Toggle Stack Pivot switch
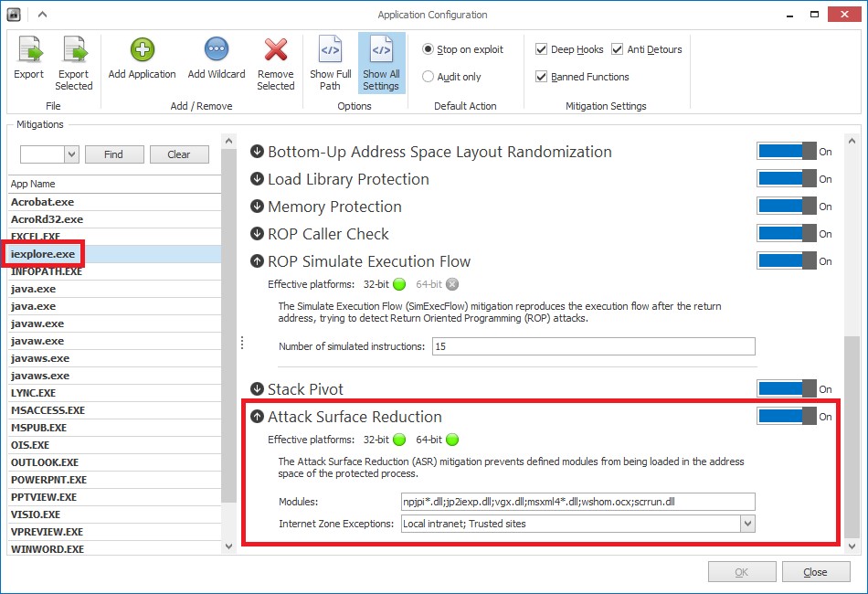This screenshot has width=868, height=594. tap(787, 388)
